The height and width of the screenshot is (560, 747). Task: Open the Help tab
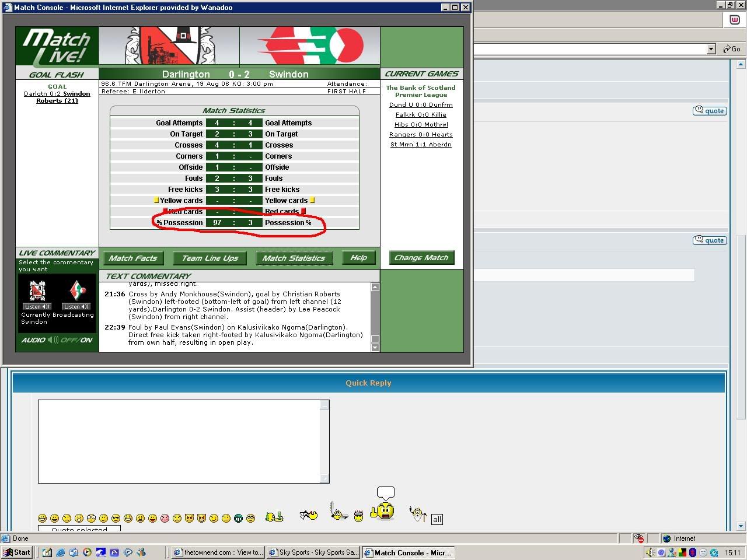358,258
